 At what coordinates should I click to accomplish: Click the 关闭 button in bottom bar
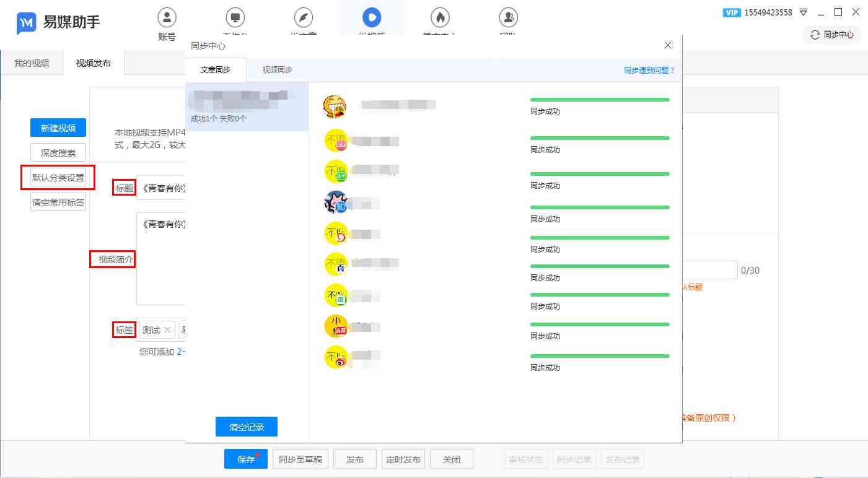(452, 459)
